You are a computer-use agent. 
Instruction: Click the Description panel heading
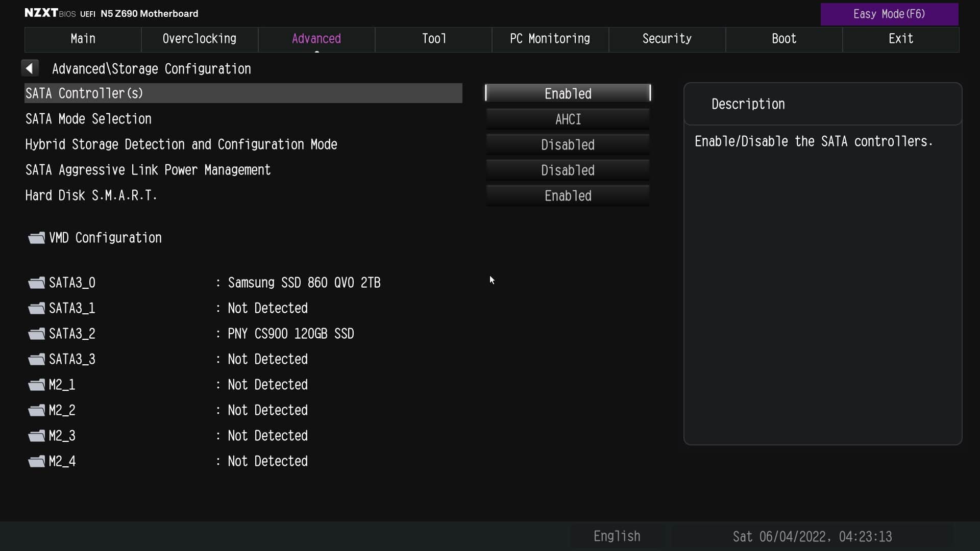tap(748, 104)
